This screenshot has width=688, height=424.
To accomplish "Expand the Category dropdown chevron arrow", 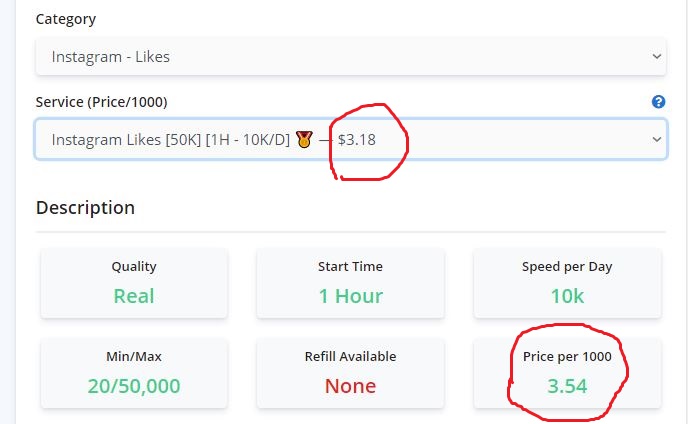I will (x=656, y=57).
